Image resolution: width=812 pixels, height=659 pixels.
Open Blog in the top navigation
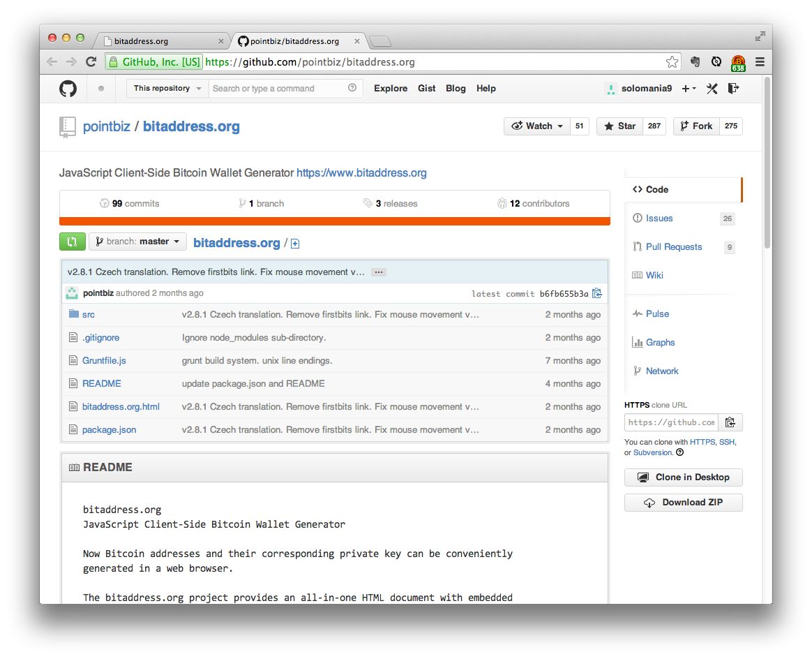(x=456, y=89)
